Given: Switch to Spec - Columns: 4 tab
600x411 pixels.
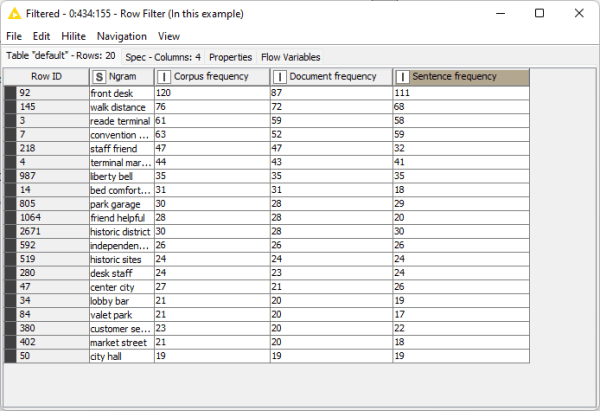Looking at the screenshot, I should click(163, 57).
